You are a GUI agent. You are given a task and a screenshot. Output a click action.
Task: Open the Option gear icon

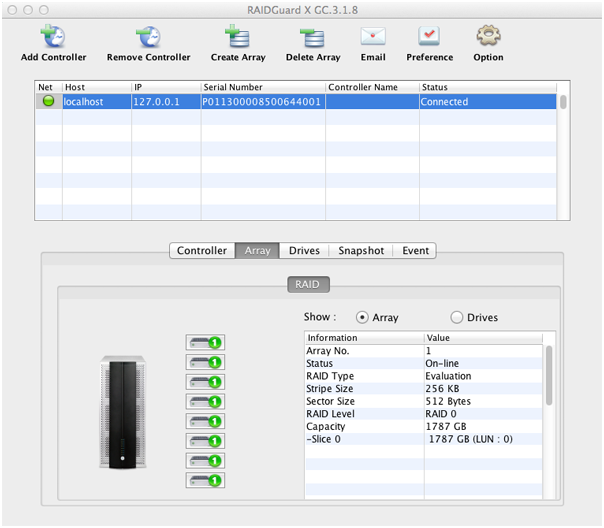pyautogui.click(x=488, y=36)
